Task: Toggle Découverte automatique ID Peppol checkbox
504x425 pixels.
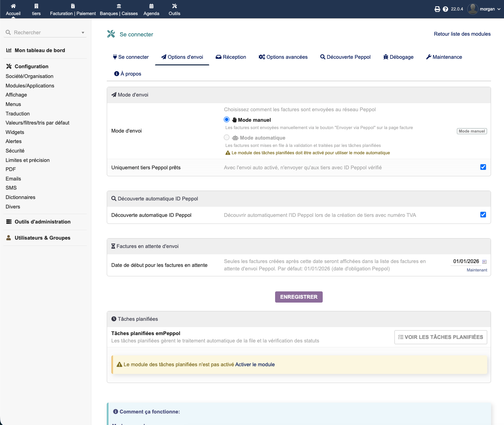Action: click(x=483, y=215)
